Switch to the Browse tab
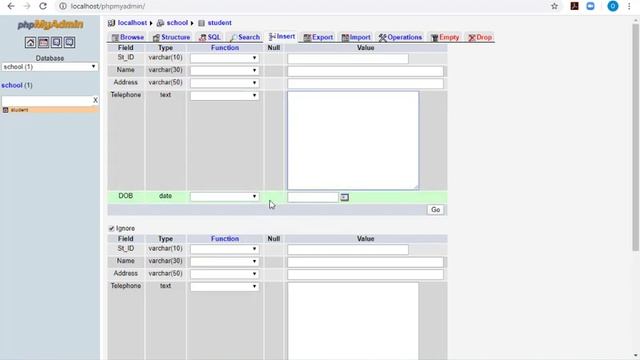 (x=128, y=37)
